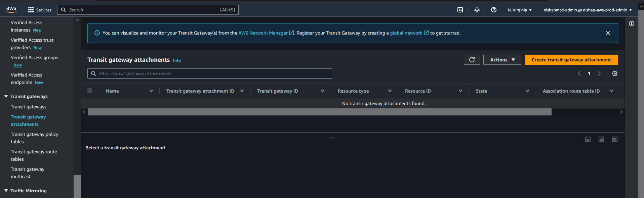The height and width of the screenshot is (198, 644).
Task: Maximize the details split panel
Action: (614, 139)
